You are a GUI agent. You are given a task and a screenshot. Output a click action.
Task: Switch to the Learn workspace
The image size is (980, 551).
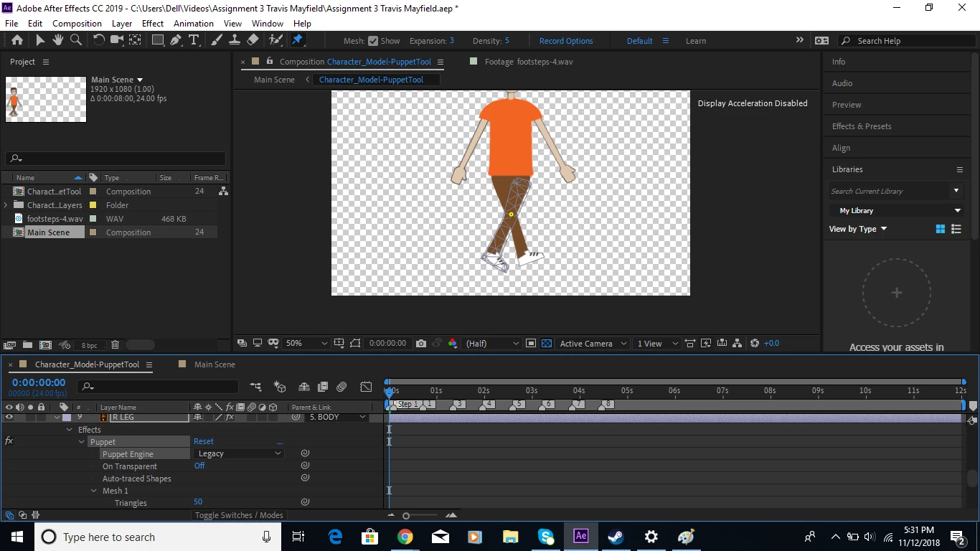pyautogui.click(x=696, y=41)
